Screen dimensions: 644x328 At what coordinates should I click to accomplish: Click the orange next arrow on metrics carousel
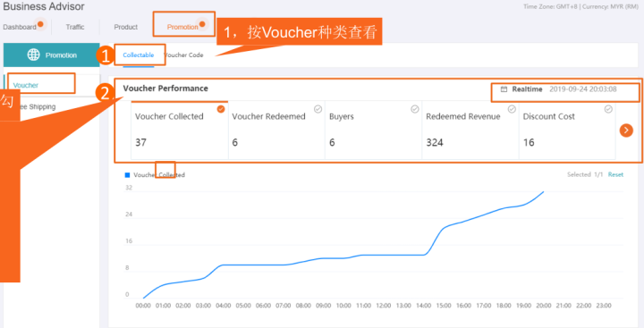click(x=626, y=130)
